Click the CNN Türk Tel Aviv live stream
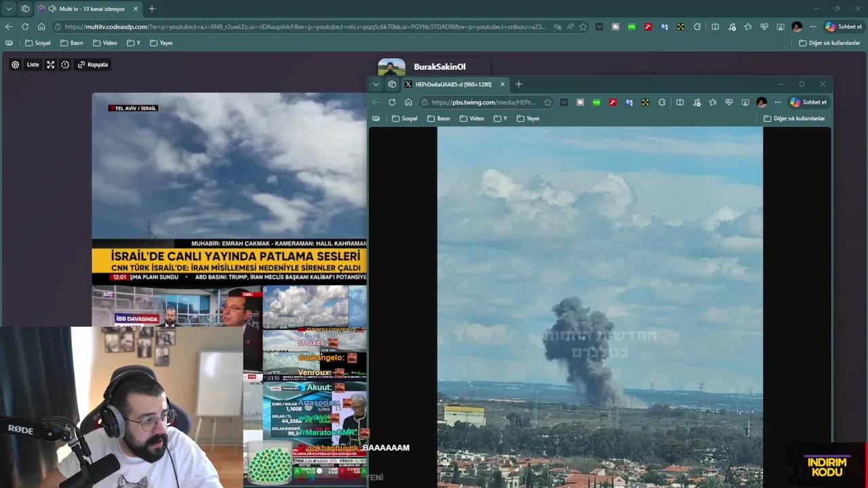Image resolution: width=868 pixels, height=488 pixels. tap(229, 189)
